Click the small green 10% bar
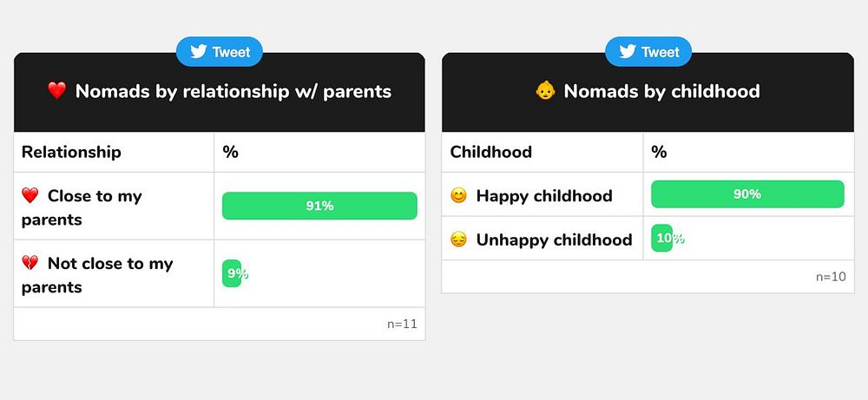The image size is (868, 400). [x=661, y=239]
